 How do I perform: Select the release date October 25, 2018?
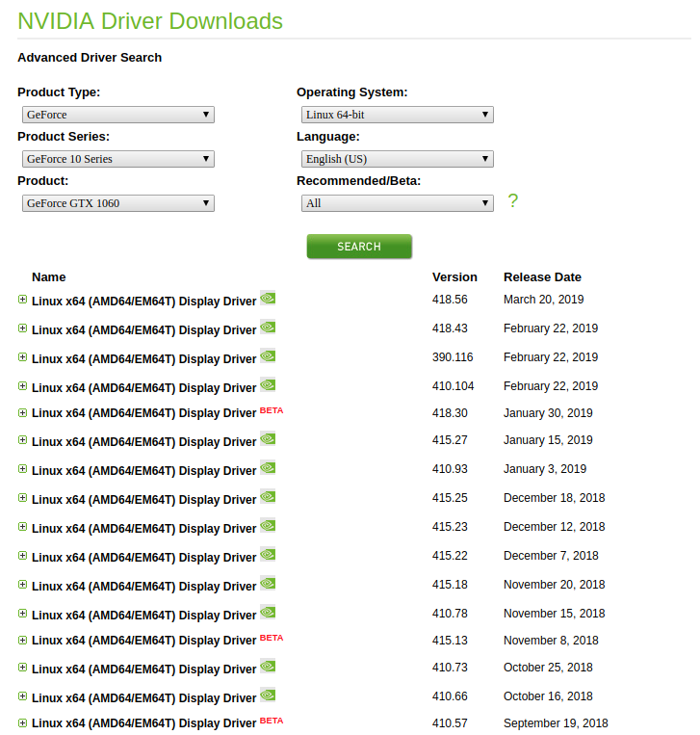coord(548,667)
